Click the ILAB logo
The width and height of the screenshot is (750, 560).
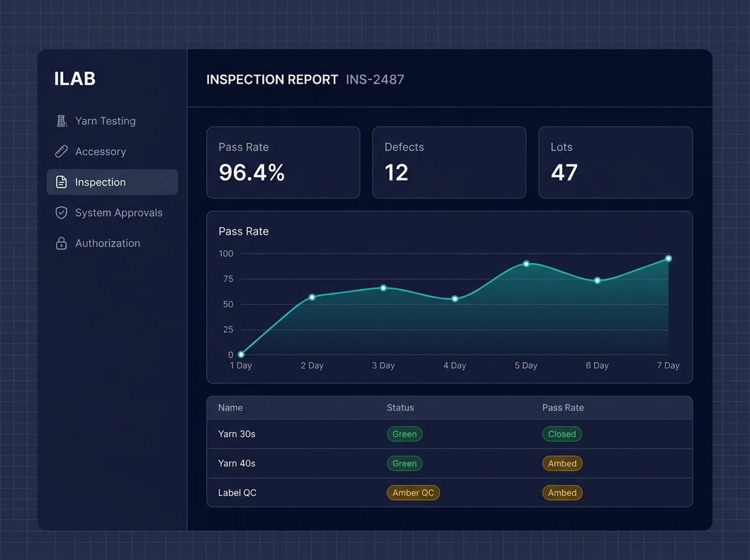click(x=74, y=79)
